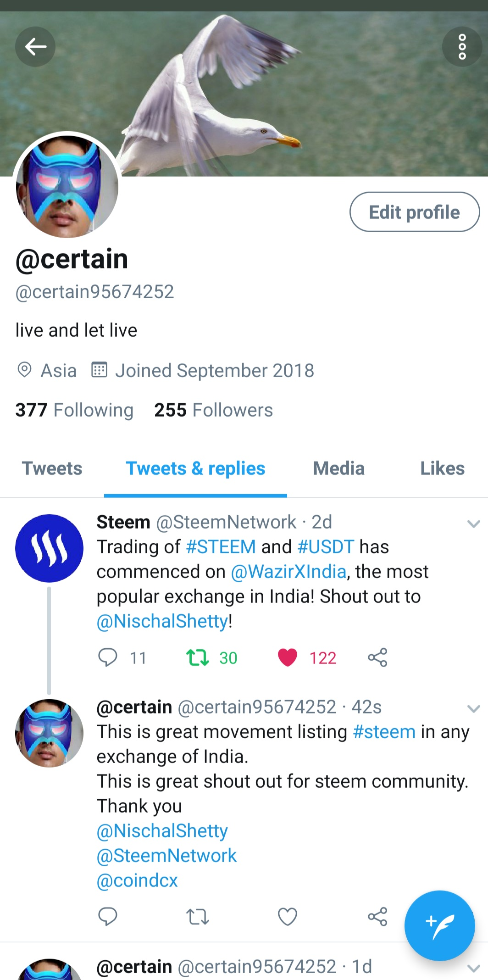
Task: Expand options chevron on 42s tweet
Action: click(473, 708)
